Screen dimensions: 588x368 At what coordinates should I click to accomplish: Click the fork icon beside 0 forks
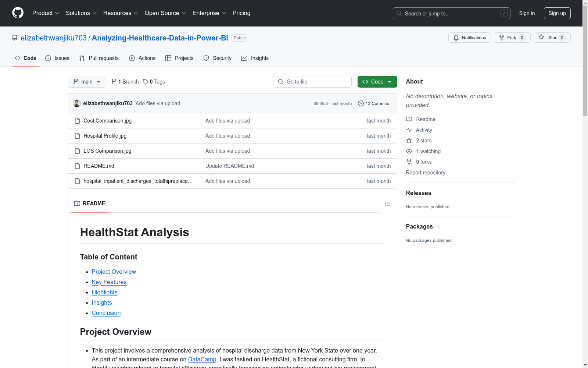[x=409, y=162]
